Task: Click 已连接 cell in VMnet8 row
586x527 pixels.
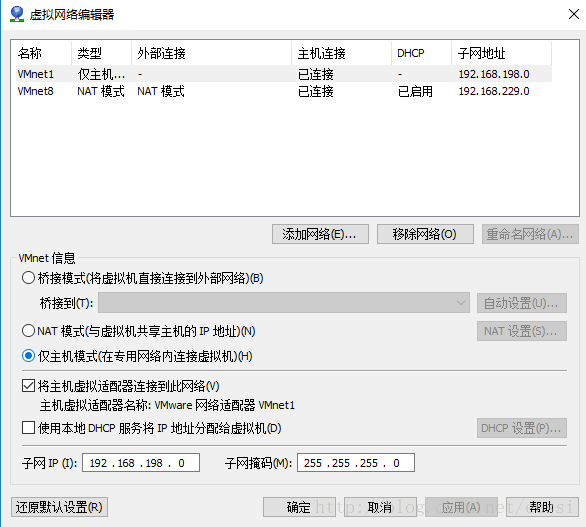Action: [315, 91]
